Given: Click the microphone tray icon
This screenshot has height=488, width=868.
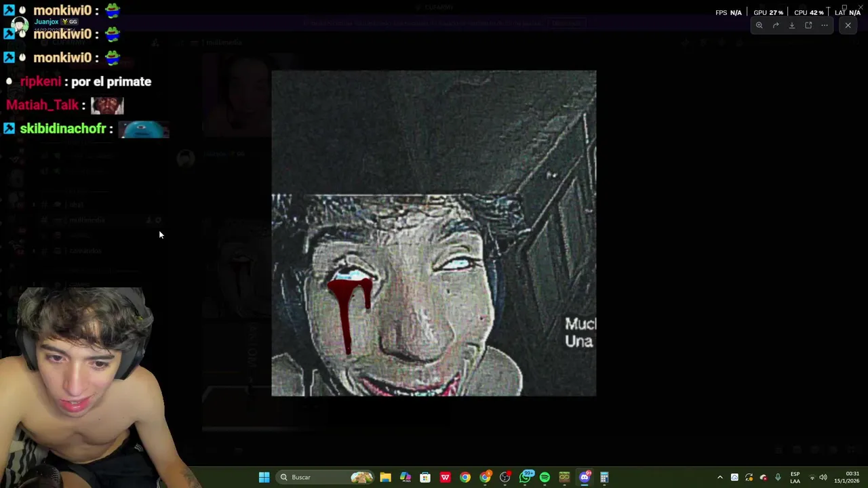Looking at the screenshot, I should [x=778, y=477].
